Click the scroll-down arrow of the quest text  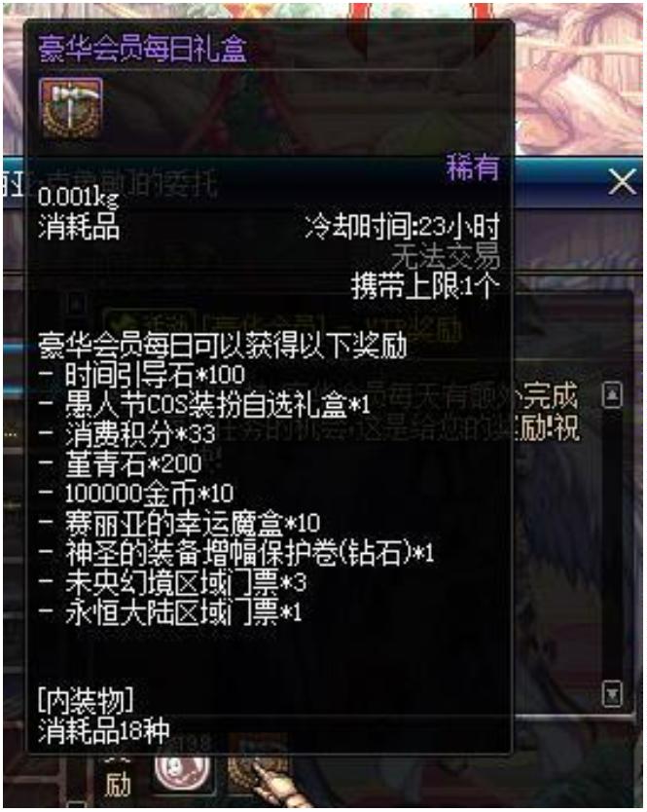coord(612,693)
